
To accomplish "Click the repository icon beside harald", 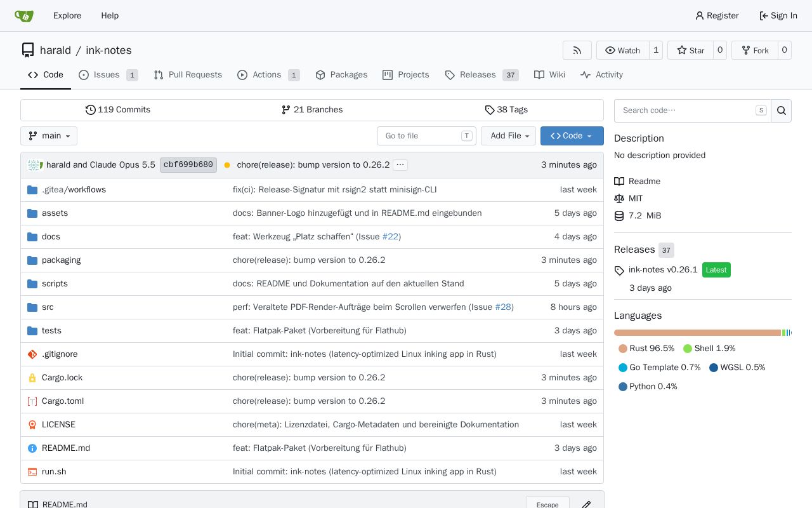I will (x=28, y=50).
